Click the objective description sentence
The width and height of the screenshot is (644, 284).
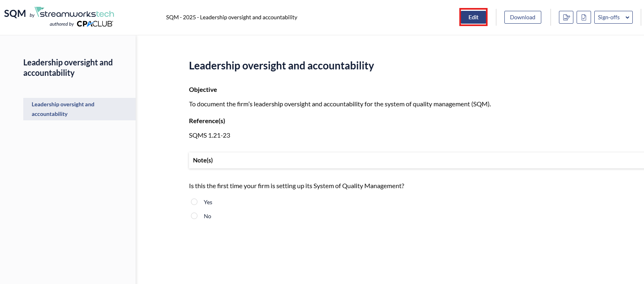click(x=340, y=104)
